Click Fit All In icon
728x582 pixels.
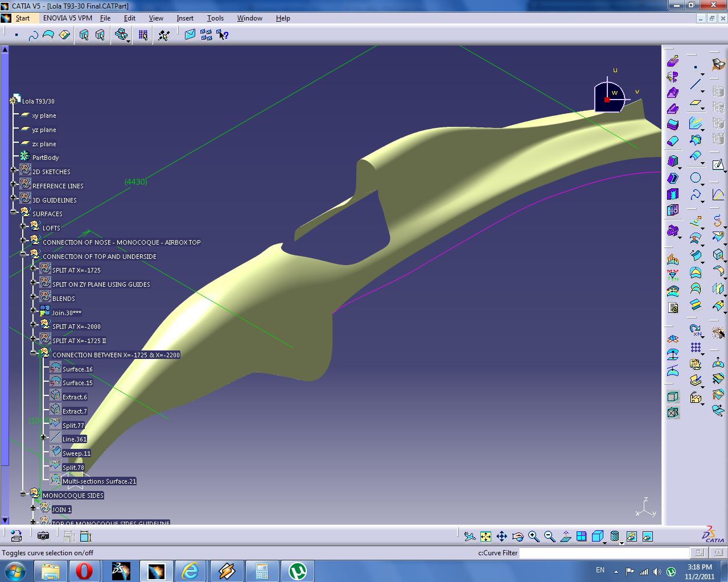click(x=486, y=536)
